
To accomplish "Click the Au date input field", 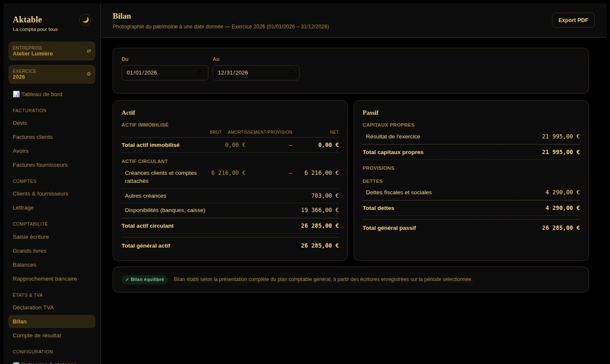I will click(x=256, y=73).
